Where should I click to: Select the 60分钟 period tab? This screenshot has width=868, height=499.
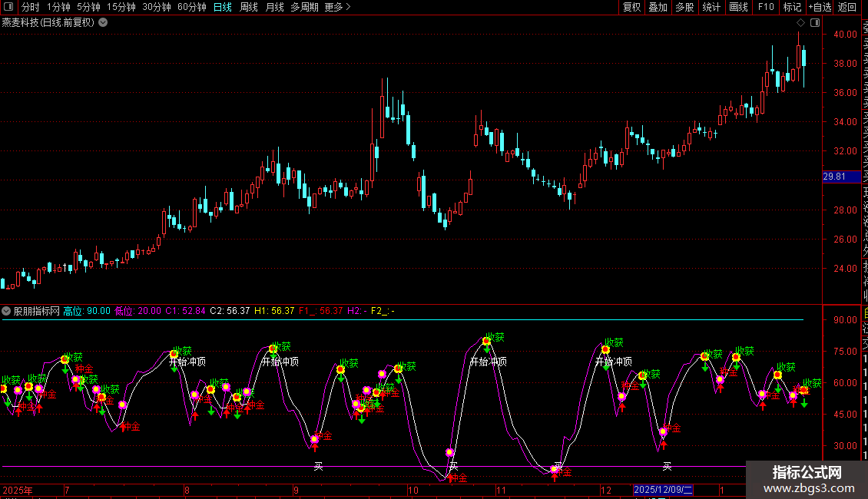[x=191, y=7]
